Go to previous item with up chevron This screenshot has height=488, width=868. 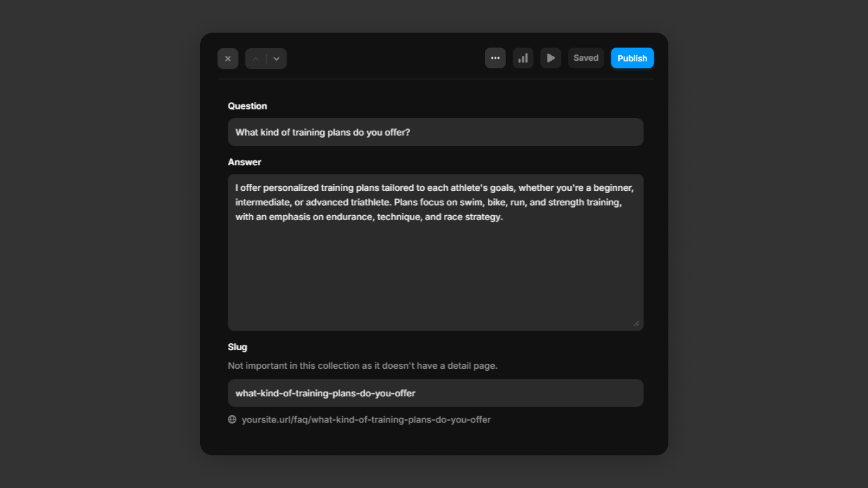click(256, 59)
